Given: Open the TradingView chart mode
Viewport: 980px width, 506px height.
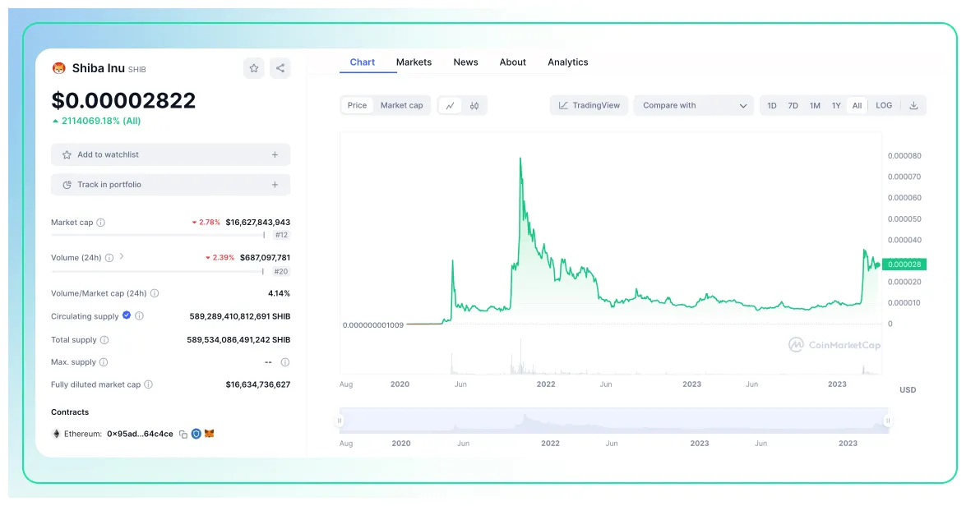Looking at the screenshot, I should pos(589,105).
